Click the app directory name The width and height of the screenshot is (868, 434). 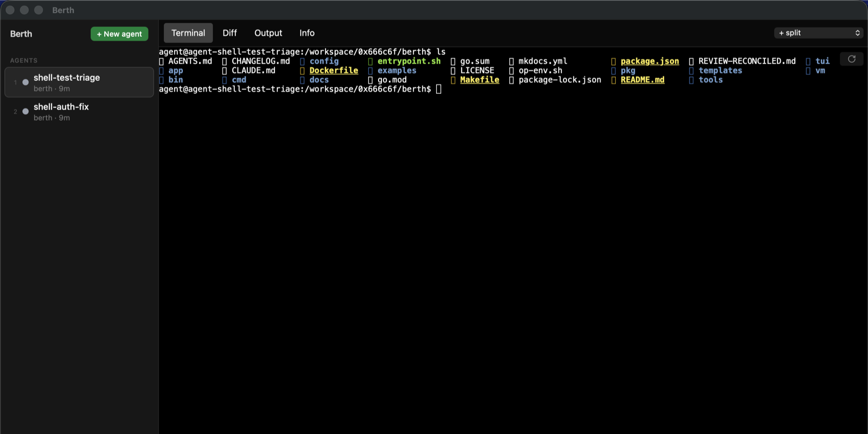coord(176,71)
